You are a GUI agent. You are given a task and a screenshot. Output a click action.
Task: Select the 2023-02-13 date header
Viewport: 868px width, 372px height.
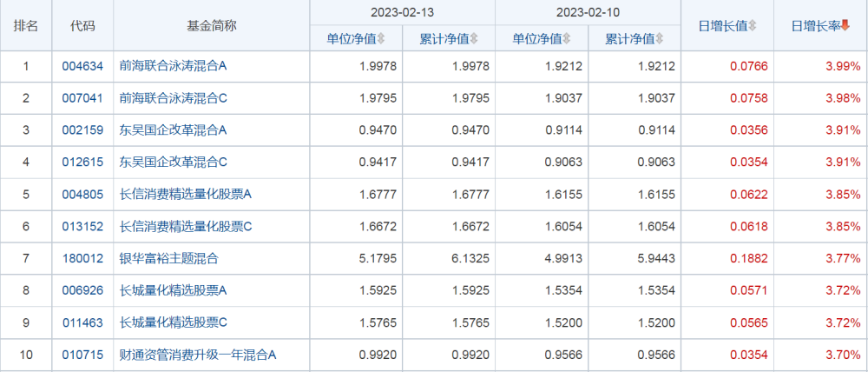tap(403, 13)
